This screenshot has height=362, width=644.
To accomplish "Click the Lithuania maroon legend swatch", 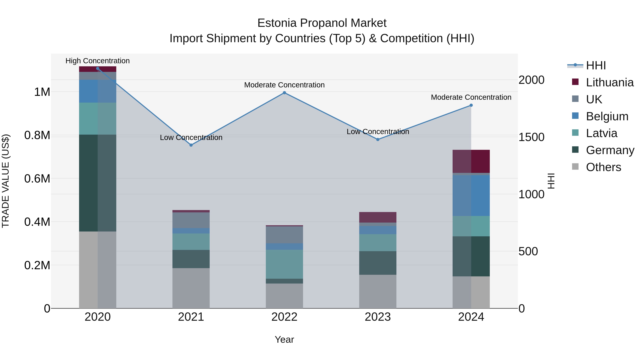I will tap(575, 82).
